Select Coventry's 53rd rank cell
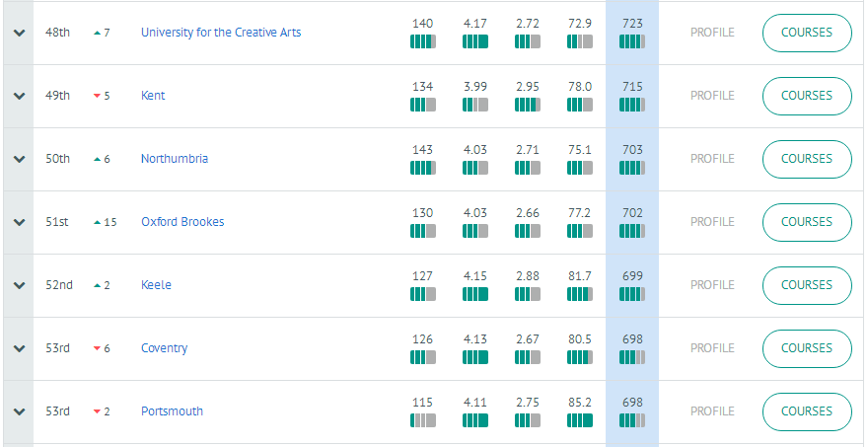This screenshot has height=447, width=868. tap(57, 348)
